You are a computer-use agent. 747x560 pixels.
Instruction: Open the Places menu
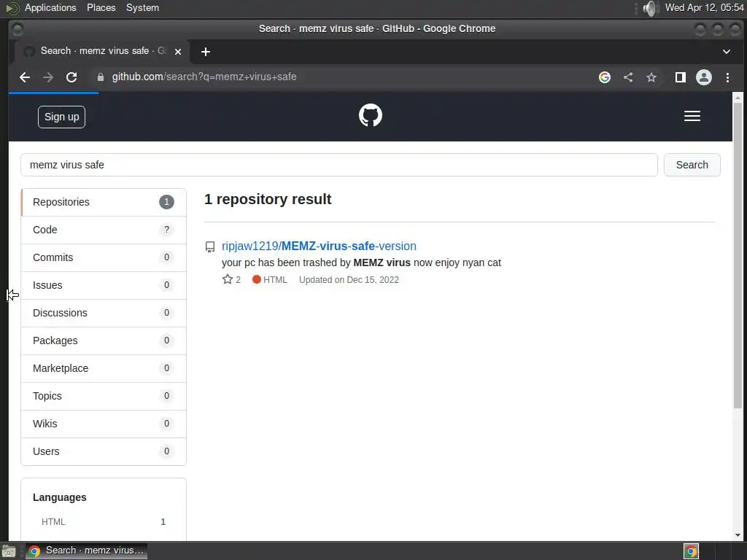pyautogui.click(x=101, y=7)
